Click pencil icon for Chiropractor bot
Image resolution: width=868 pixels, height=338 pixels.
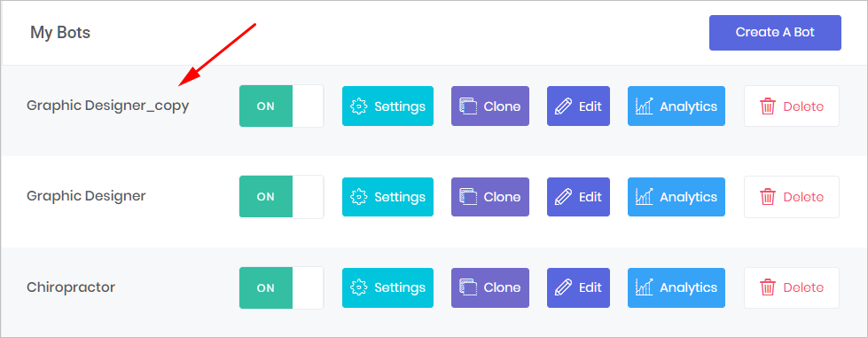[563, 287]
